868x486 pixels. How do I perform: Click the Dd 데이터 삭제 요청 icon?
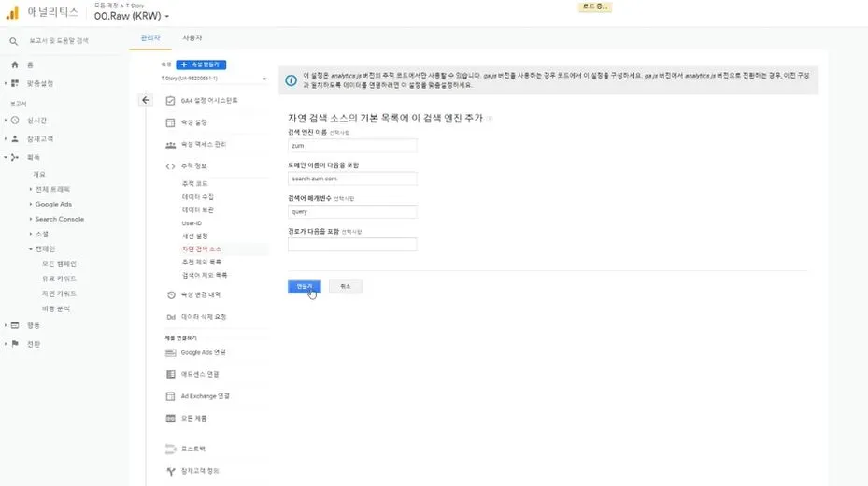click(x=171, y=317)
